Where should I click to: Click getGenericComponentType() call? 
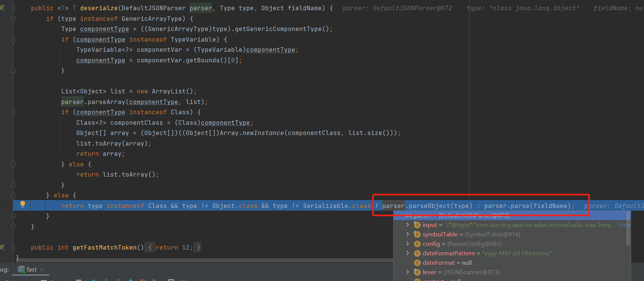pyautogui.click(x=282, y=29)
